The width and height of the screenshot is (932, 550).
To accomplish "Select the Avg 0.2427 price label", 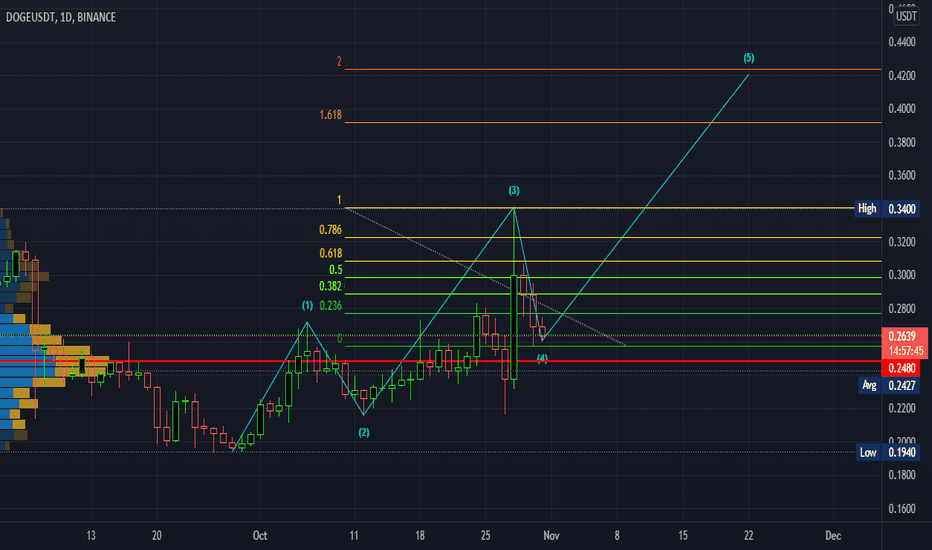I will coord(889,385).
